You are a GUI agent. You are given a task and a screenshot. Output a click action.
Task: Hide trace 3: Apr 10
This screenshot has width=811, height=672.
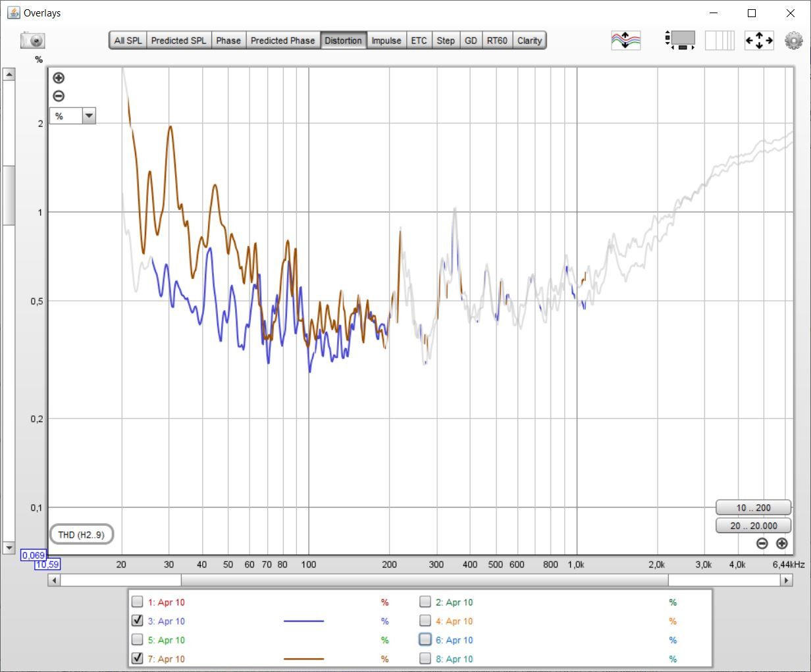click(x=137, y=621)
